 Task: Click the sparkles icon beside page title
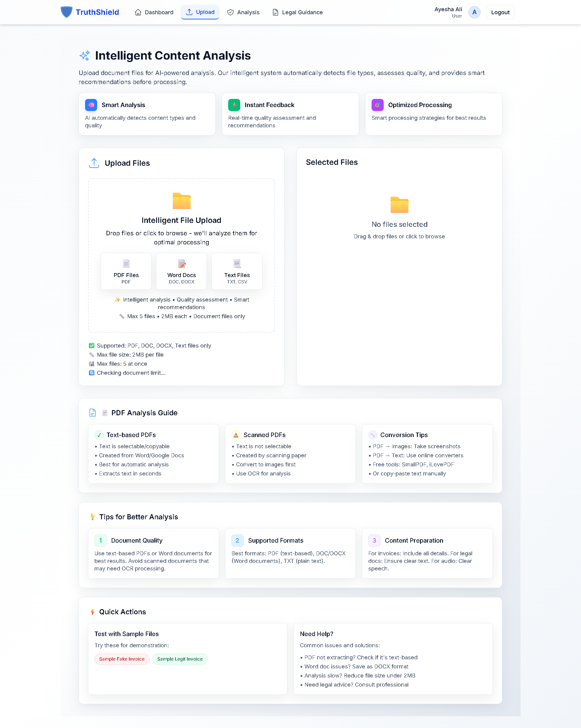[x=85, y=56]
